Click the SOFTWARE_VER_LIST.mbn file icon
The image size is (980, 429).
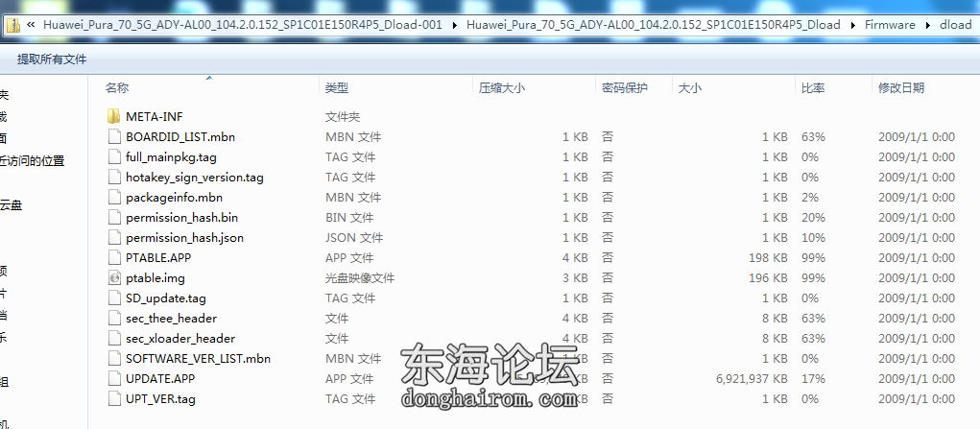113,358
